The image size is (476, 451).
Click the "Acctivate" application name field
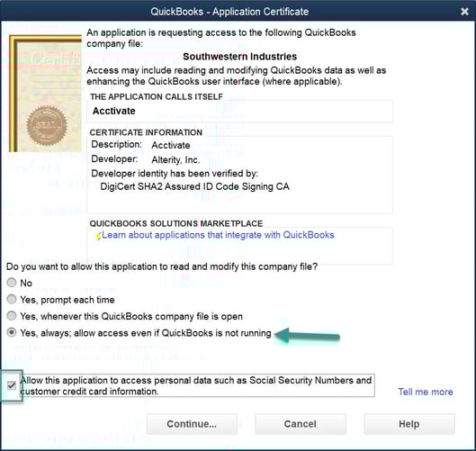(x=239, y=111)
